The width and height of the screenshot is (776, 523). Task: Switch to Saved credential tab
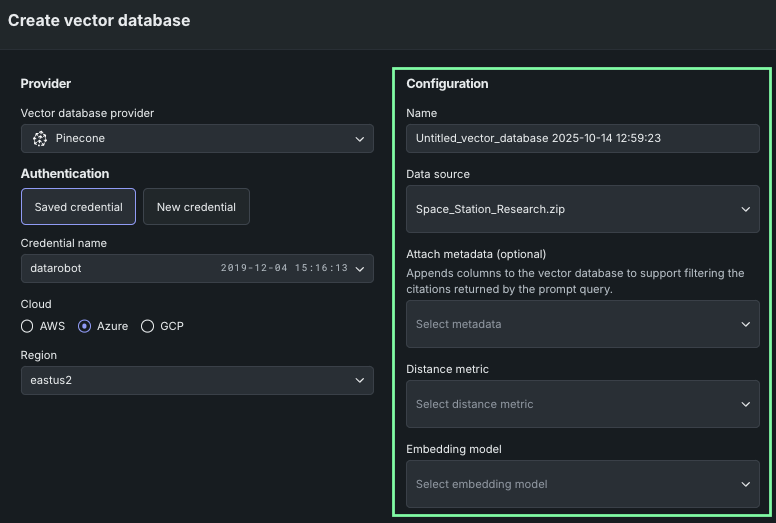pos(78,207)
